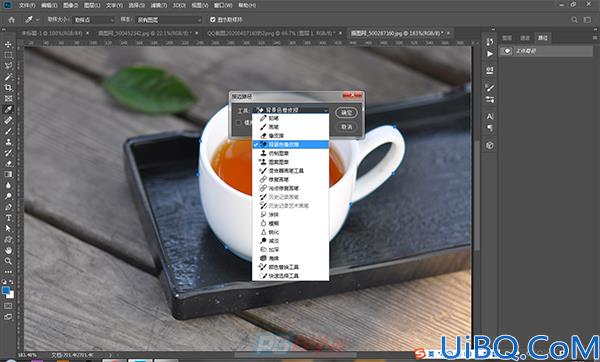Open the 窗口(W) menu
The height and width of the screenshot is (362, 600).
(x=223, y=5)
